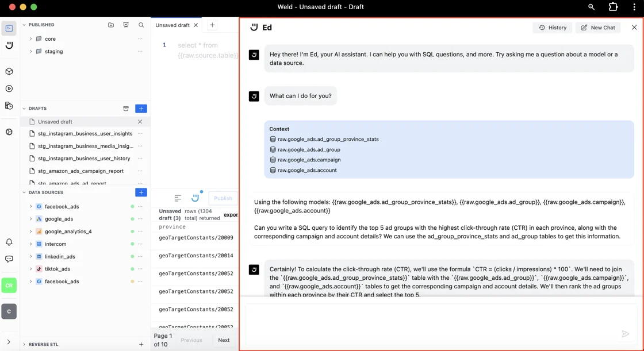Open the notifications bell icon

tap(9, 242)
